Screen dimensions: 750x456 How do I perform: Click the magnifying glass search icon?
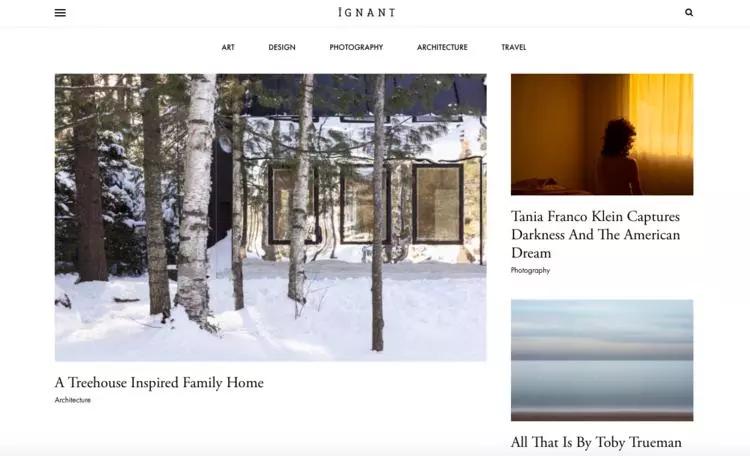pyautogui.click(x=689, y=12)
